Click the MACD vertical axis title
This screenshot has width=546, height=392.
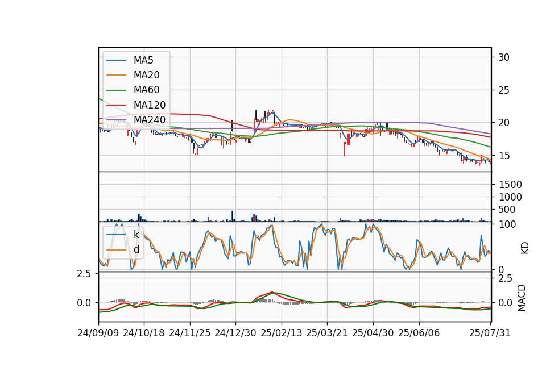tap(522, 298)
